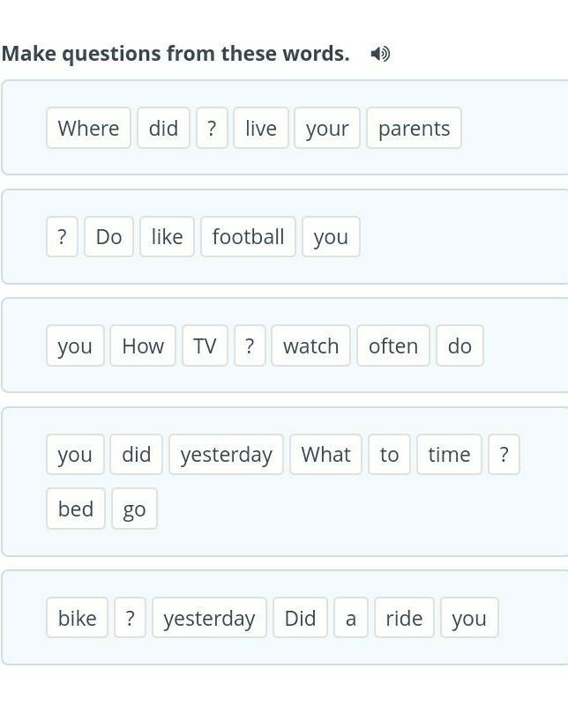Screen dimensions: 568x728
Task: Pick the 'watch' word tile
Action: pos(310,346)
